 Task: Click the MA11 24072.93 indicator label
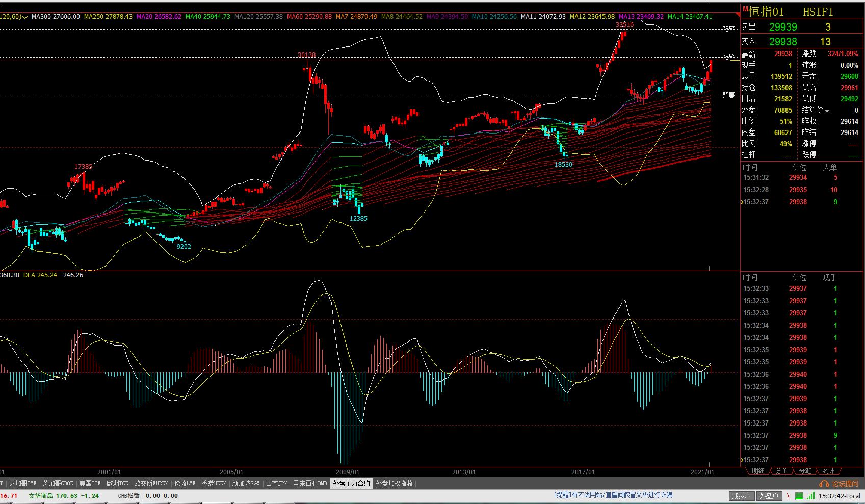(x=543, y=17)
